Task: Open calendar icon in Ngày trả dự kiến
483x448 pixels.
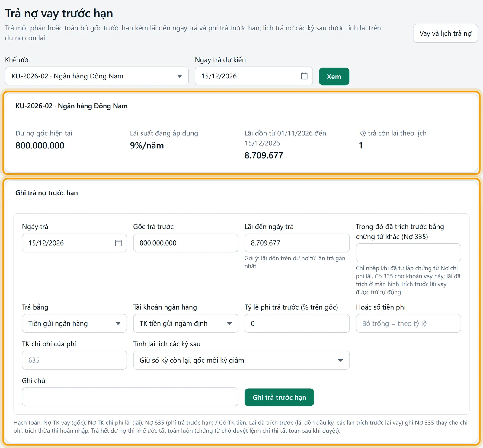Action: click(x=304, y=76)
